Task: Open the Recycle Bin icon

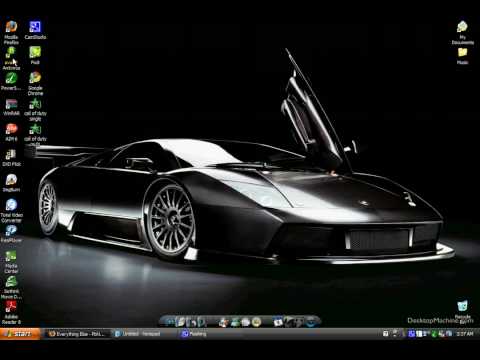Action: pyautogui.click(x=462, y=311)
